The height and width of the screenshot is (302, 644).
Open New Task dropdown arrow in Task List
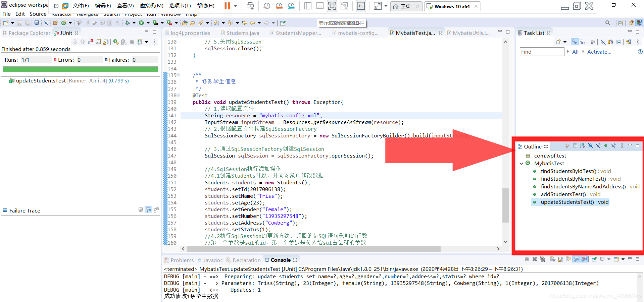coord(565,42)
